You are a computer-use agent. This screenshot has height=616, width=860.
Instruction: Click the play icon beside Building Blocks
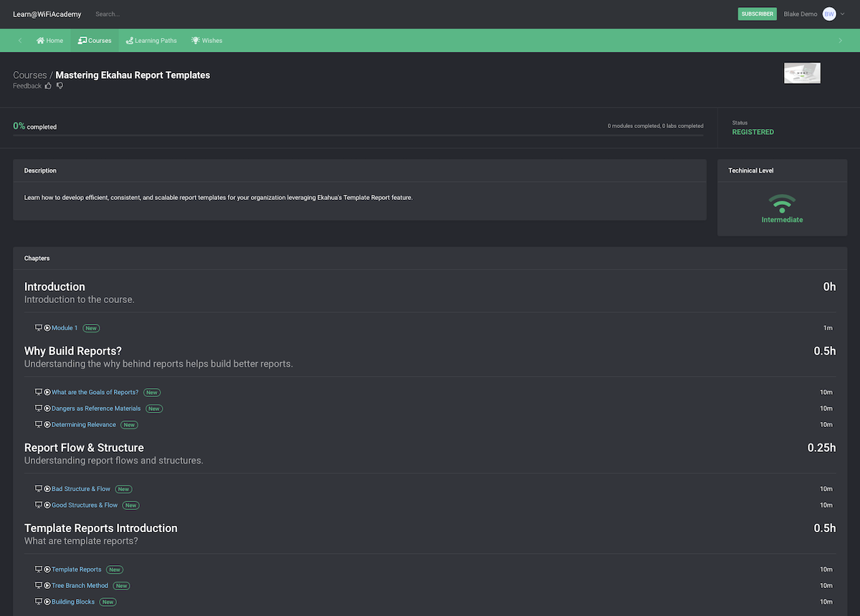click(x=47, y=602)
